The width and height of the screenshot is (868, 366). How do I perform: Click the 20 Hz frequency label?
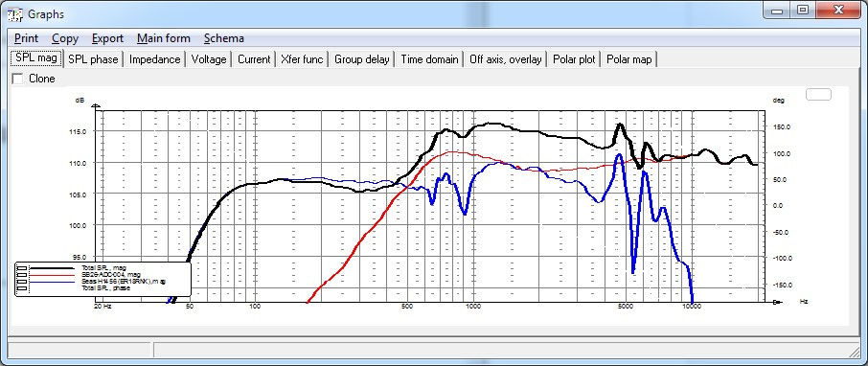[x=103, y=306]
